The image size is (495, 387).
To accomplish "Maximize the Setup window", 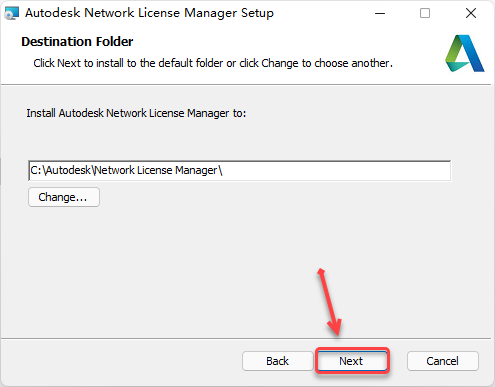I will pyautogui.click(x=425, y=13).
